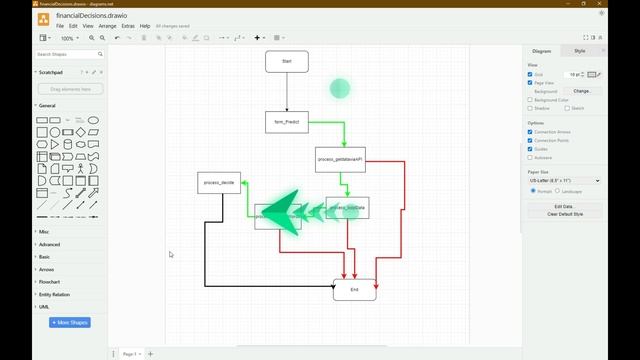Expand the UML shapes section
This screenshot has height=360, width=640.
coord(44,307)
